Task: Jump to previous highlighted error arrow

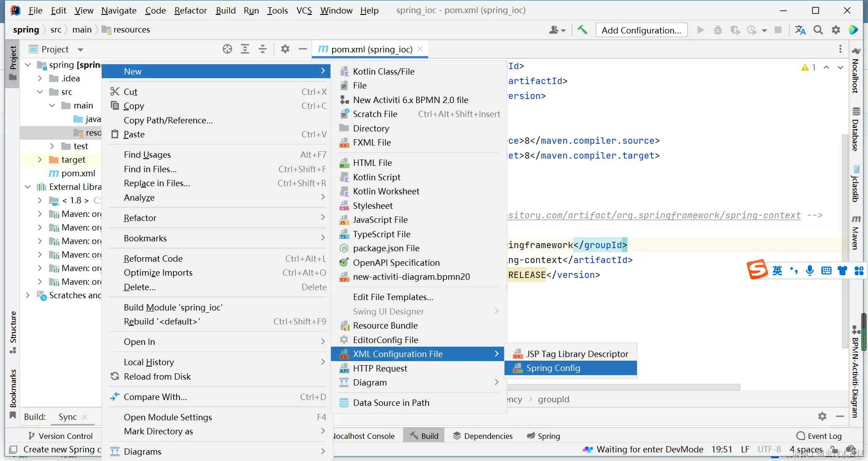Action: tap(826, 67)
